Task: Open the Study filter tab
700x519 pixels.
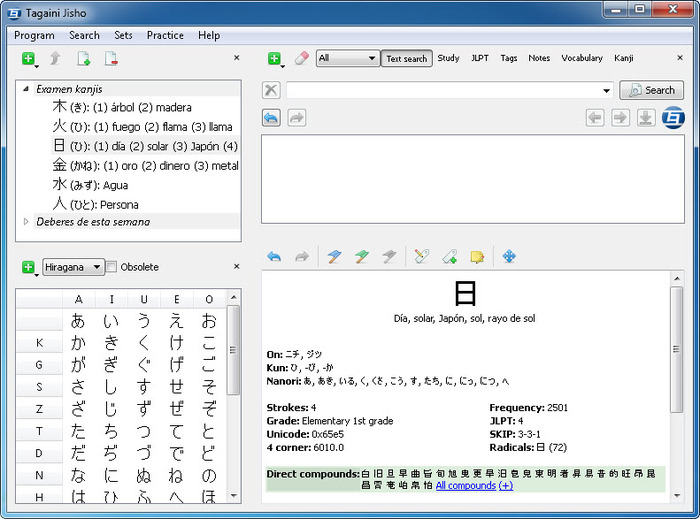Action: coord(448,58)
